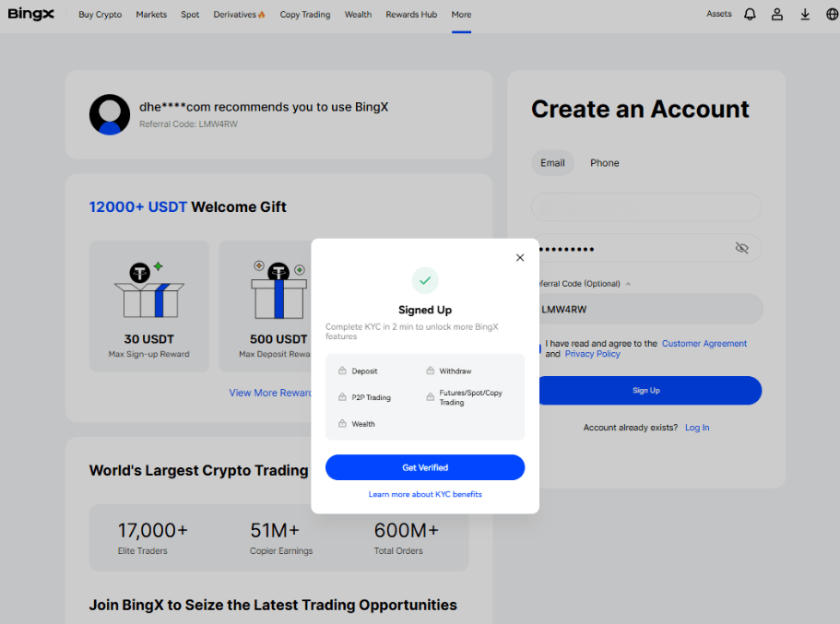Open the Derivatives menu
Screen dimensions: 840x624
239,15
